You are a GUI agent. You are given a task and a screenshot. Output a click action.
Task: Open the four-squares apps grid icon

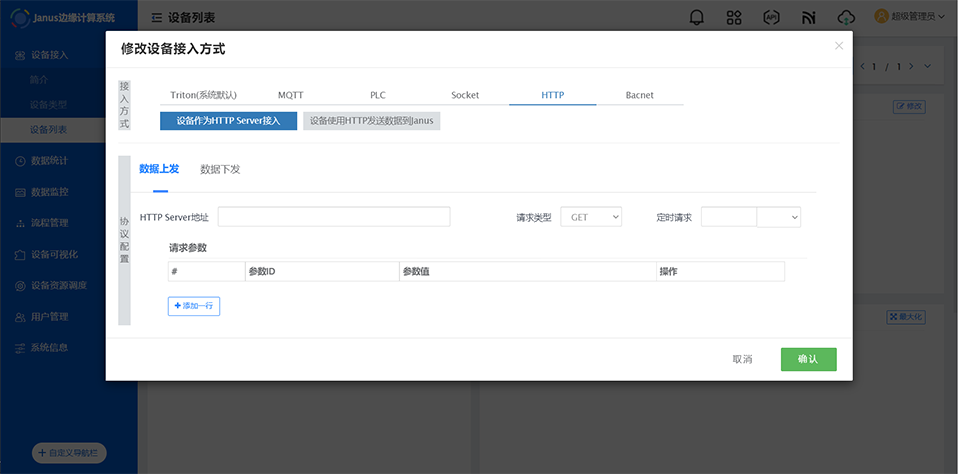[734, 17]
